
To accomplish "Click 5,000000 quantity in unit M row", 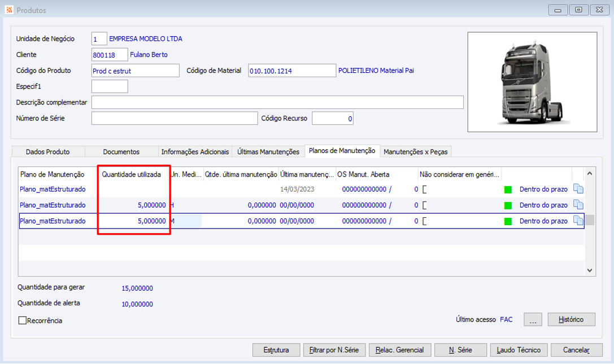I will pos(151,221).
